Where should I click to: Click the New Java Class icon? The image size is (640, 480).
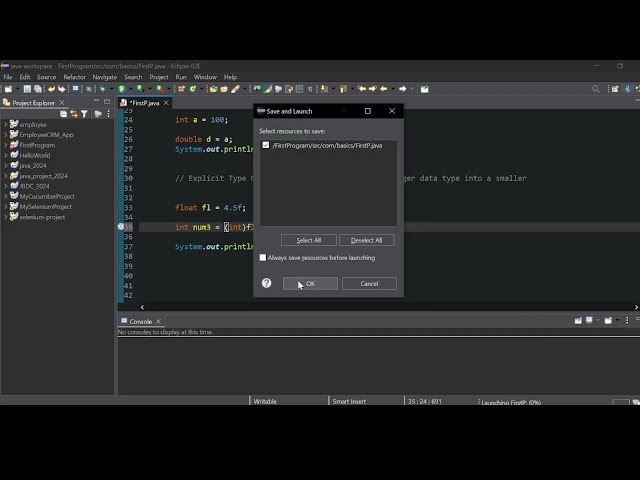[x=193, y=89]
